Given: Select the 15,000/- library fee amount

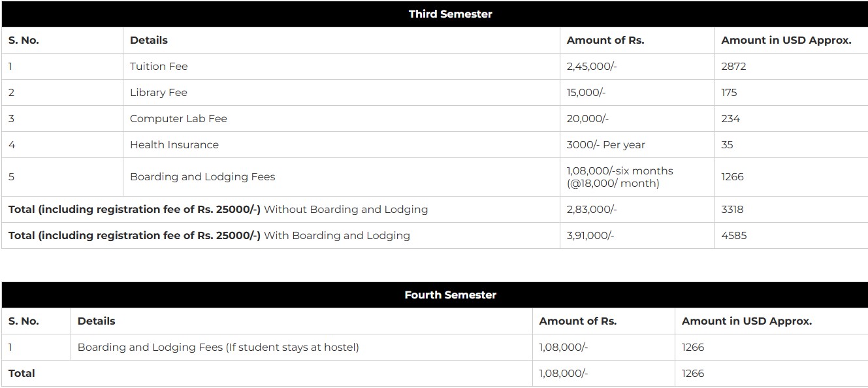Looking at the screenshot, I should (586, 92).
